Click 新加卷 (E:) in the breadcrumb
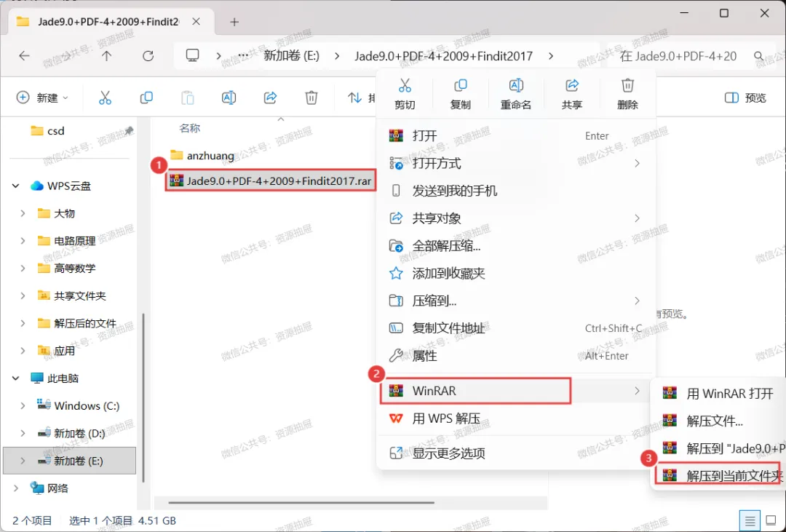This screenshot has height=532, width=786. click(291, 55)
